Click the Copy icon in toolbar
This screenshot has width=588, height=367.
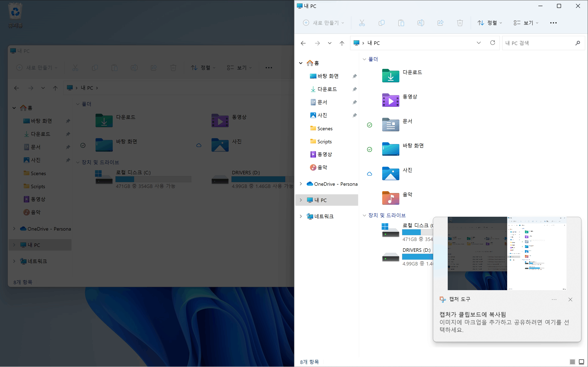click(x=381, y=23)
